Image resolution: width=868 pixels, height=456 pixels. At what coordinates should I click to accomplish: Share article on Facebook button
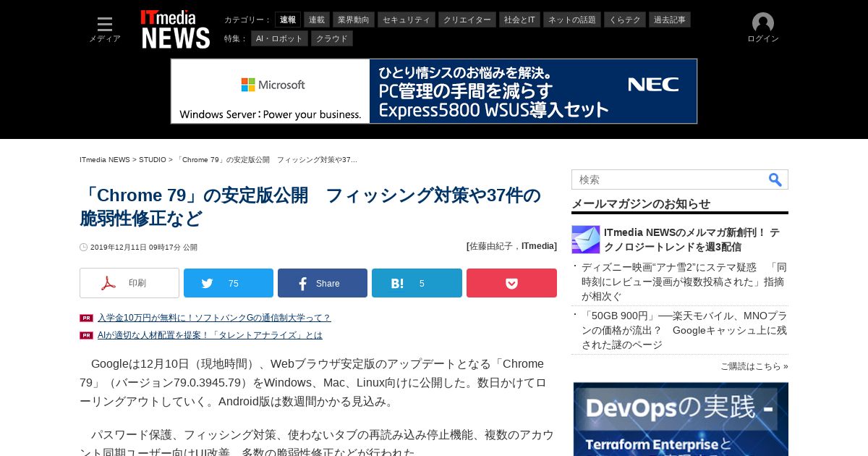coord(323,283)
